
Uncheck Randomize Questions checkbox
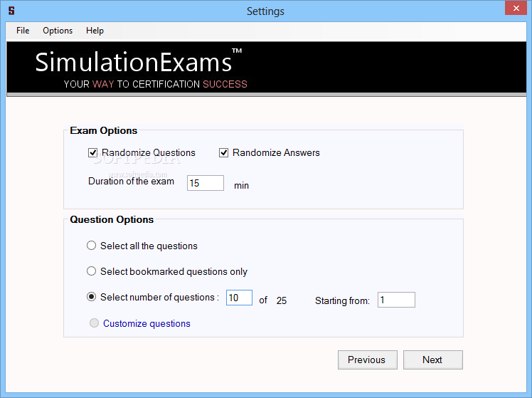coord(92,153)
